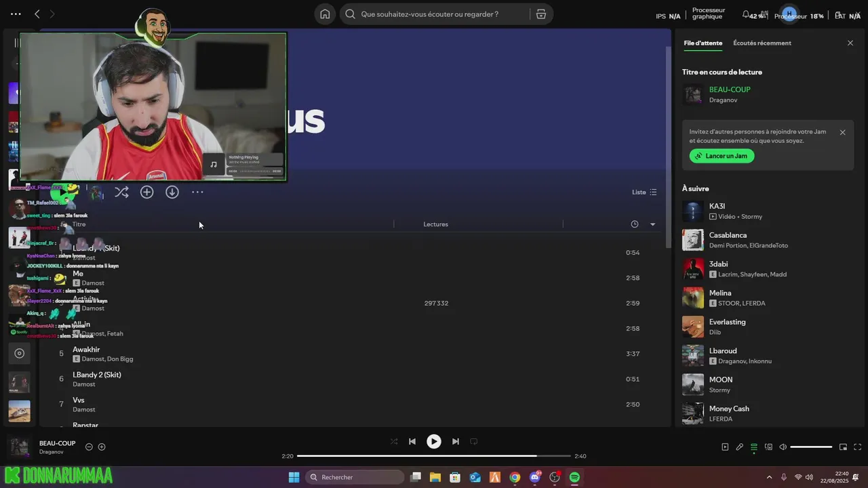Open the Now Playing view icon
The width and height of the screenshot is (868, 488).
pyautogui.click(x=725, y=447)
